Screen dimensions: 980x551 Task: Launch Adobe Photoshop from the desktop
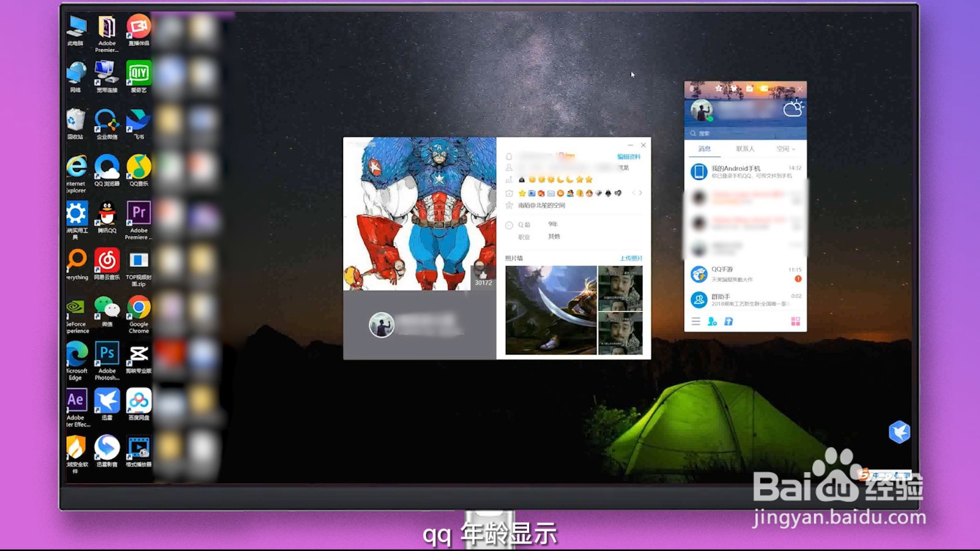pos(107,362)
